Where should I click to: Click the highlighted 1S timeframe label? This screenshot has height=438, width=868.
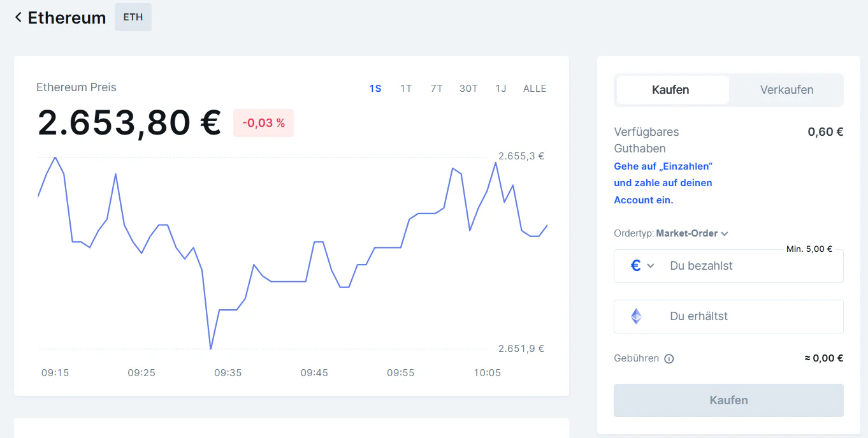[376, 89]
